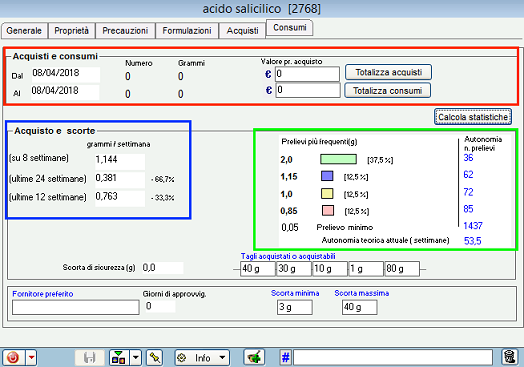Click the greyed save floppy disk icon
The width and height of the screenshot is (524, 367).
coord(90,358)
